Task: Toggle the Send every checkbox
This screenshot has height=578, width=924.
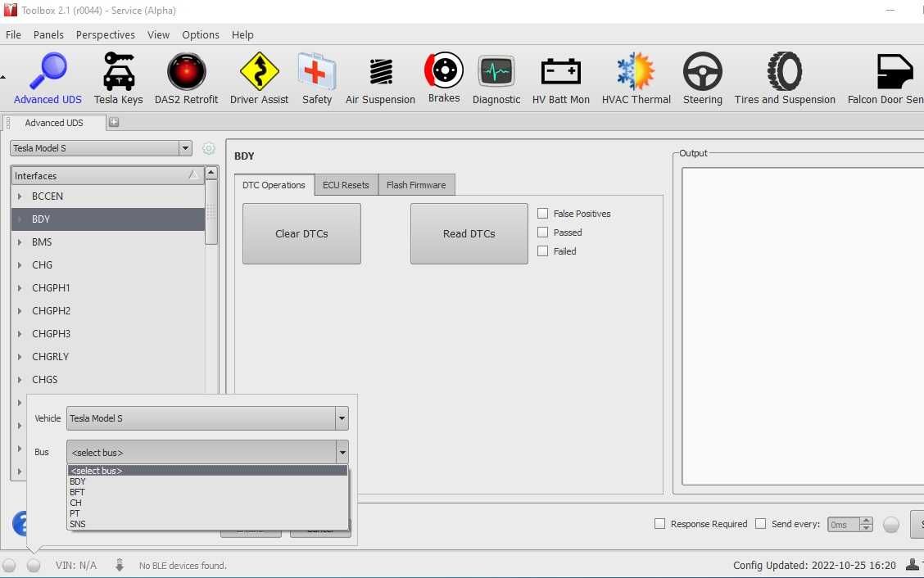Action: click(761, 524)
